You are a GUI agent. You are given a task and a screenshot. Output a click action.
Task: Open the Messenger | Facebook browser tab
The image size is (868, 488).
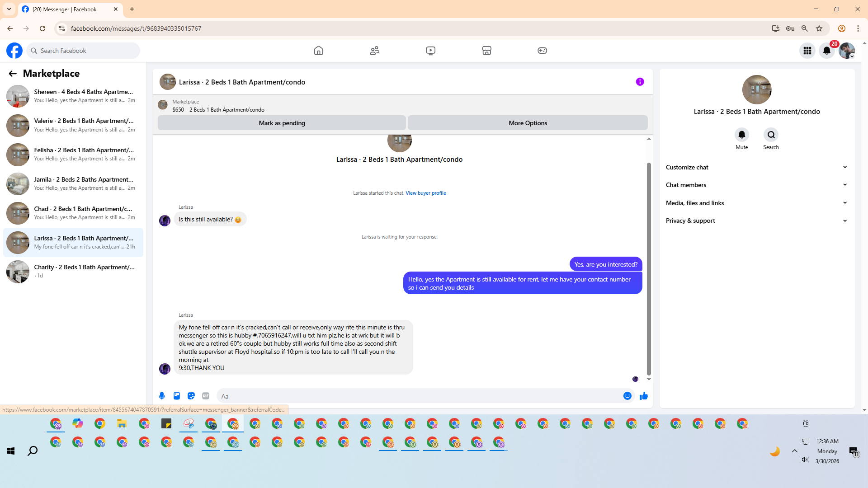click(x=70, y=9)
